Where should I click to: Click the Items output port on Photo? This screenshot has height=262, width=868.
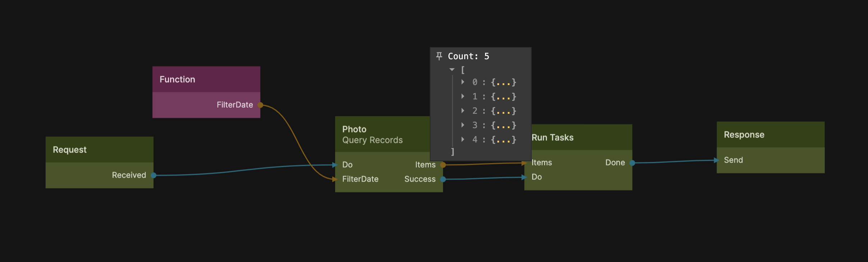point(443,165)
